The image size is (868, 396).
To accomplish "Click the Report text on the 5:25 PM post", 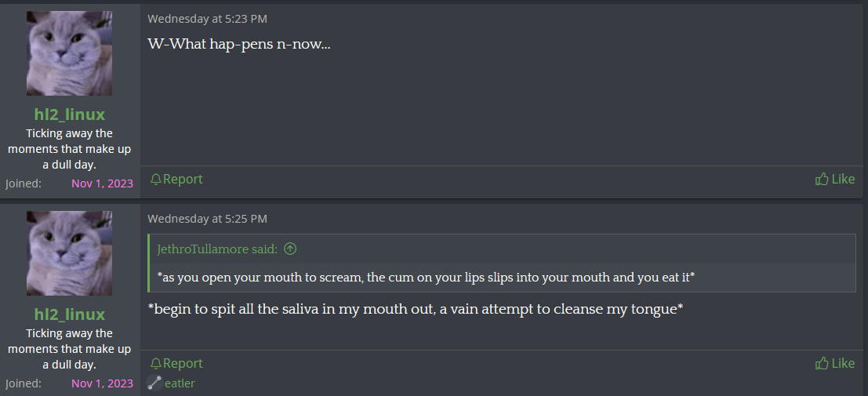I will (183, 363).
